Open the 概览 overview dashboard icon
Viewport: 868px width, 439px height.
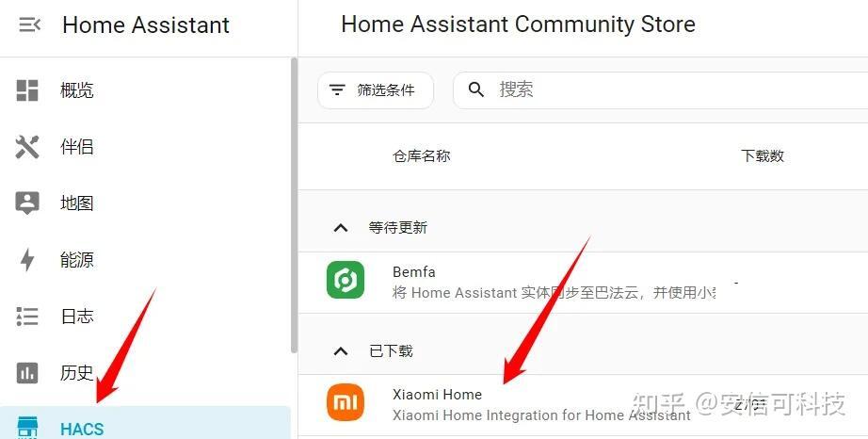[x=27, y=90]
